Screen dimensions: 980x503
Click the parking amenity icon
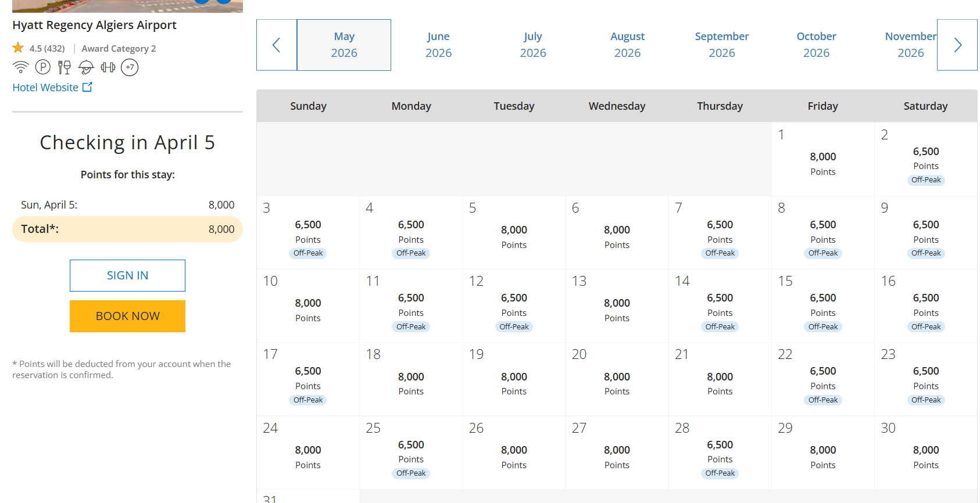(42, 67)
